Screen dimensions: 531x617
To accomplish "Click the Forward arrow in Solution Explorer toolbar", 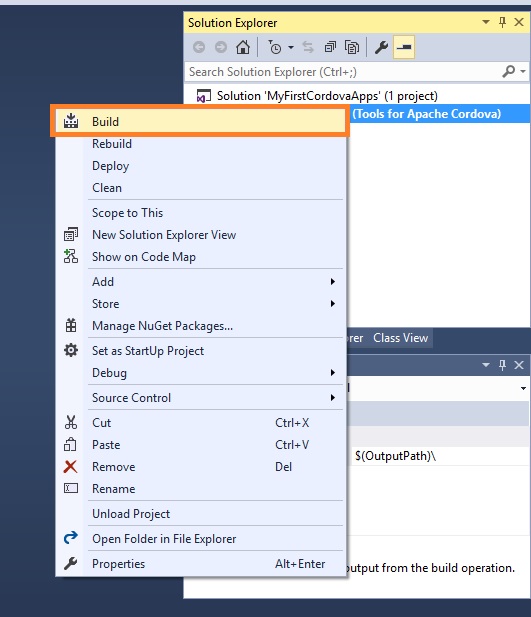I will pos(221,47).
